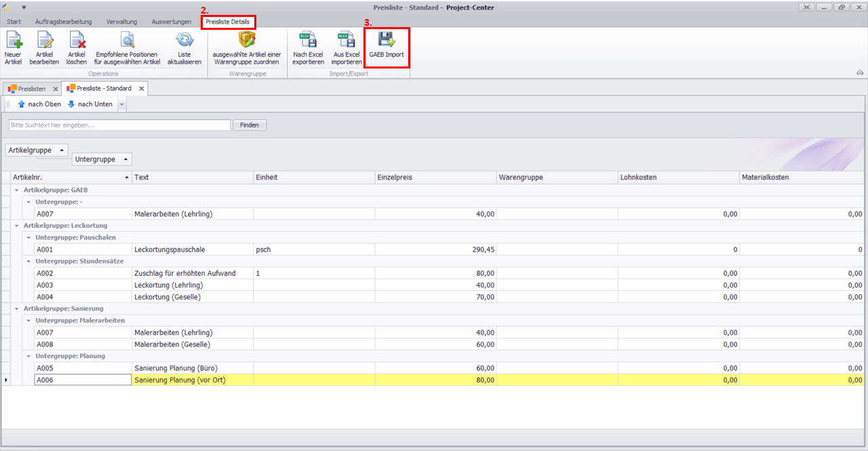Click the Liste aktualisieren icon

point(184,41)
